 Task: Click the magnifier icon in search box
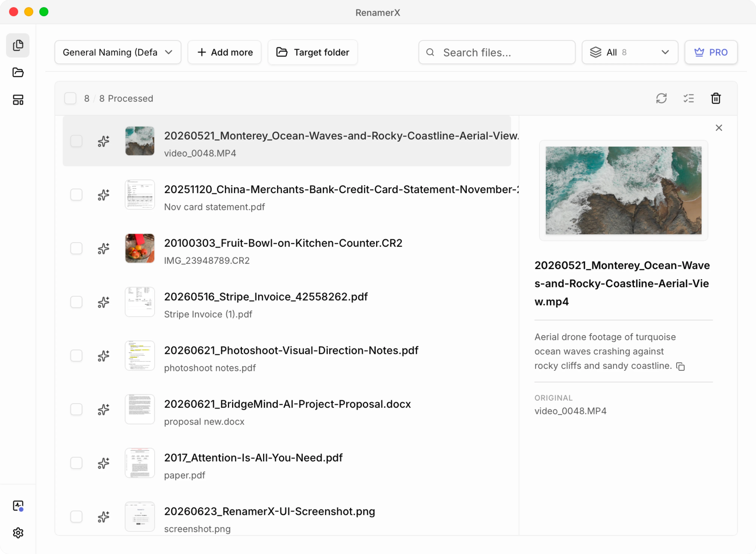tap(430, 52)
